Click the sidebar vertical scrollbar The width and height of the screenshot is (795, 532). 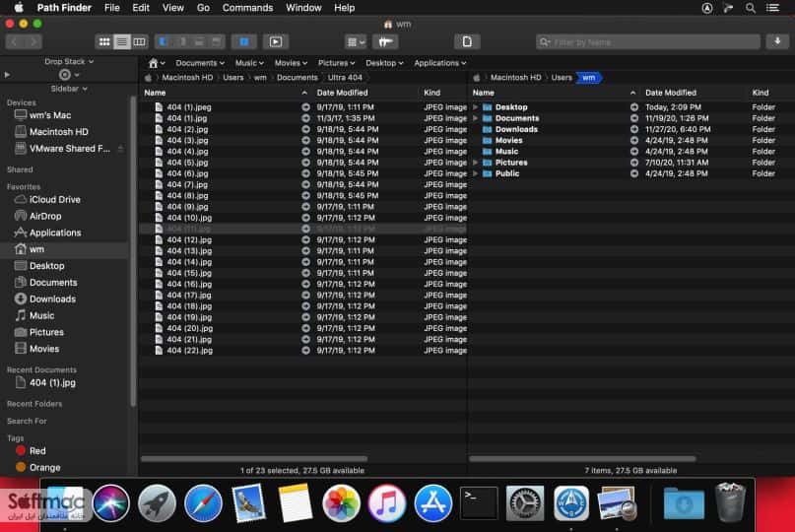point(133,251)
